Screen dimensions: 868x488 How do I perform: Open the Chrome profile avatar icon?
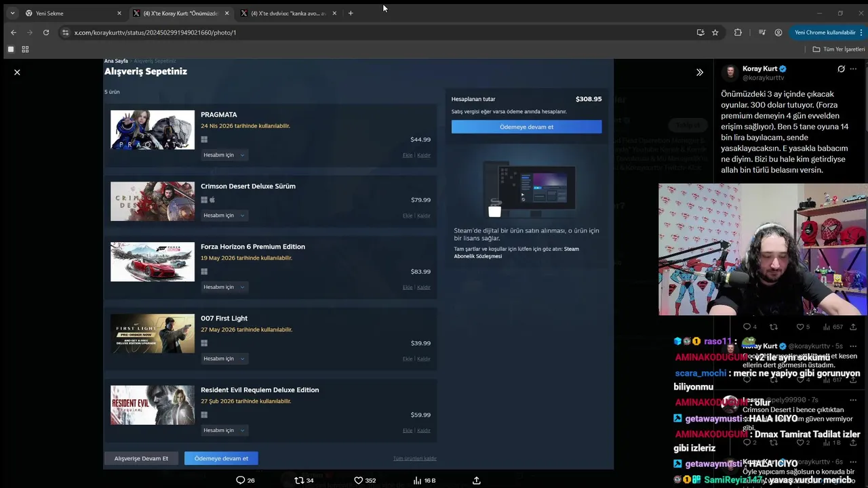pos(778,32)
